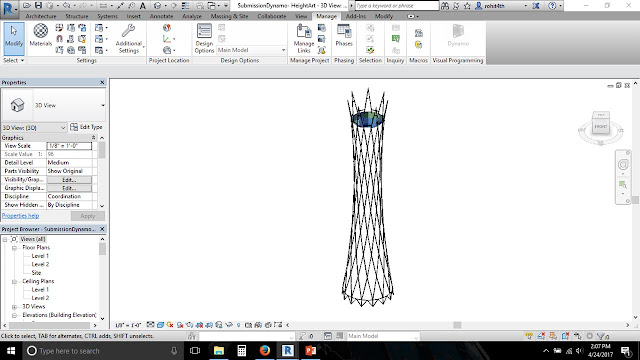640x360 pixels.
Task: Open the Properties help link
Action: [x=20, y=216]
